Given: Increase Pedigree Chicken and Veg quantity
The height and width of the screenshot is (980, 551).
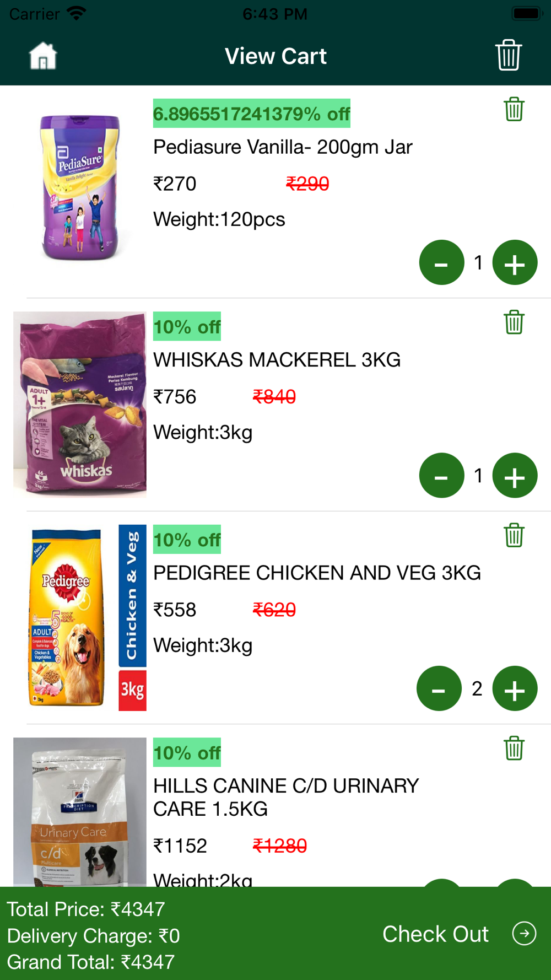Looking at the screenshot, I should [515, 689].
